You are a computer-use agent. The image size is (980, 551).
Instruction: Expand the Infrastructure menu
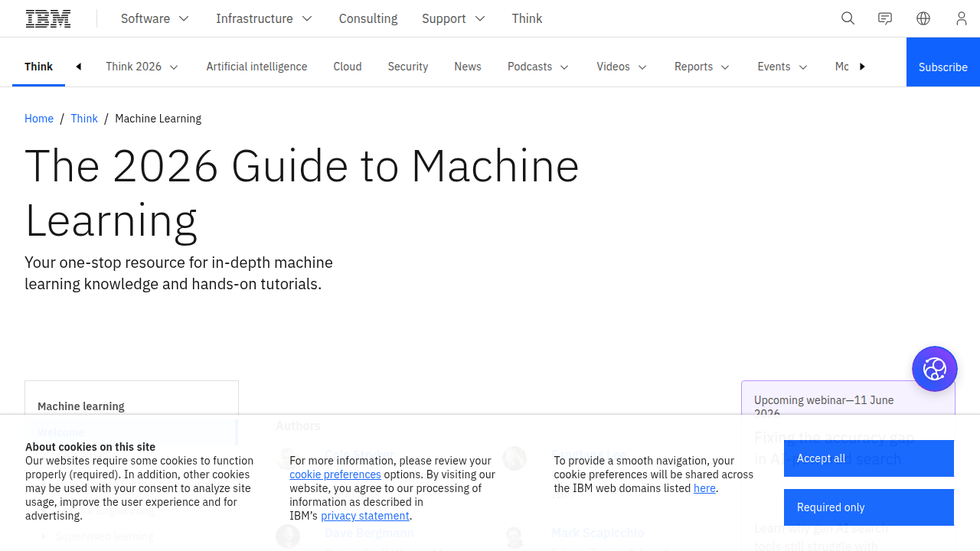coord(264,18)
